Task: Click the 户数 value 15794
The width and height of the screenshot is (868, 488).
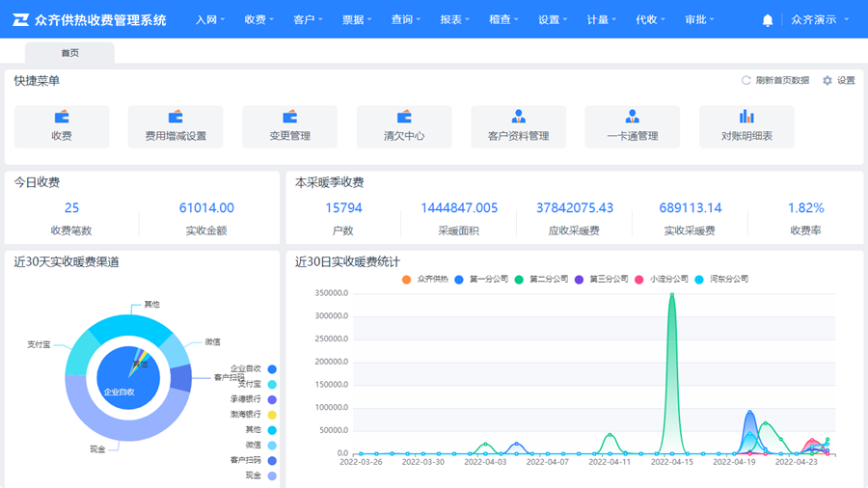Action: 343,208
